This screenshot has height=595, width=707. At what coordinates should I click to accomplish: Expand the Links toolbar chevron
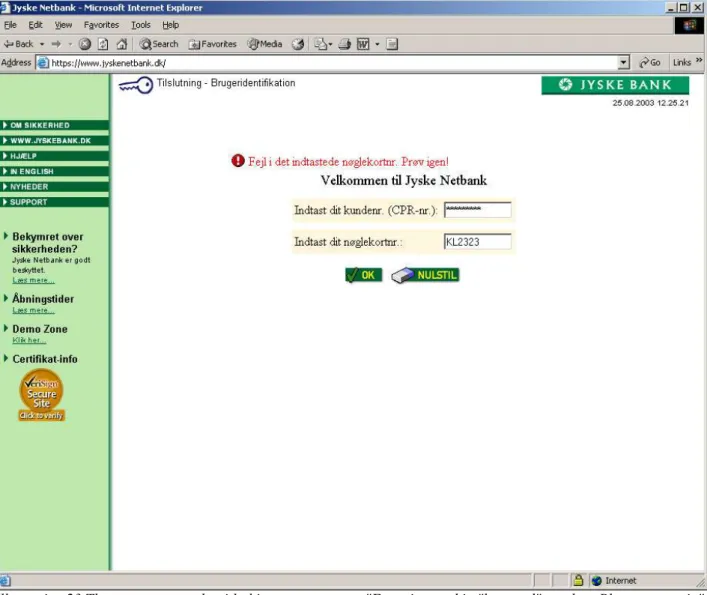699,60
